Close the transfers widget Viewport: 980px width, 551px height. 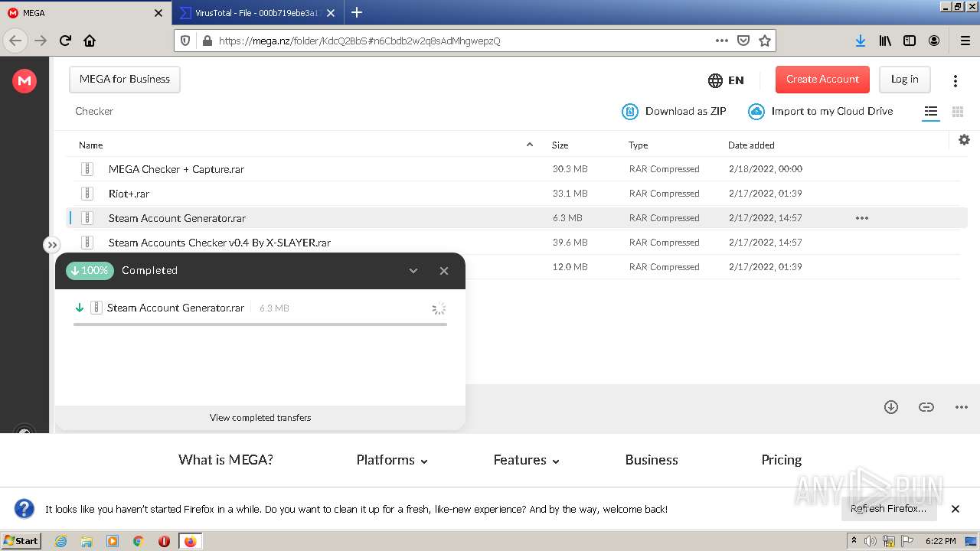[444, 271]
